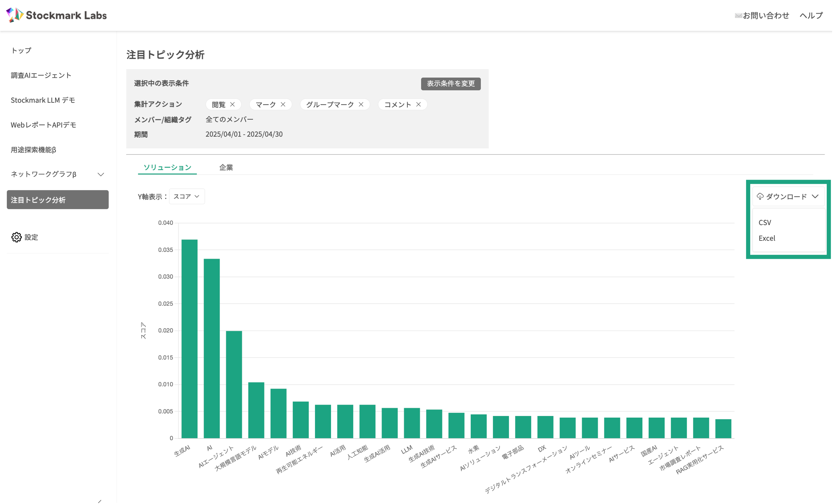Open 調査AIエージェント in the sidebar

coord(41,75)
